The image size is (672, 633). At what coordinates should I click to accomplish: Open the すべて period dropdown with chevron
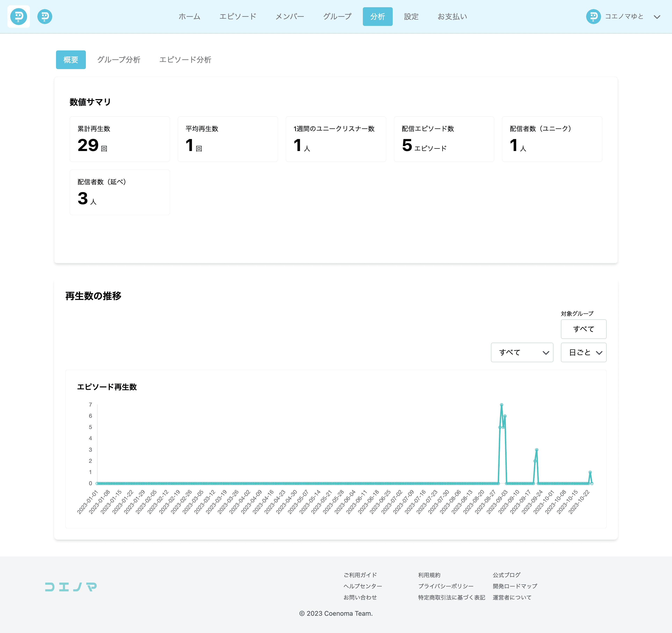tap(521, 352)
